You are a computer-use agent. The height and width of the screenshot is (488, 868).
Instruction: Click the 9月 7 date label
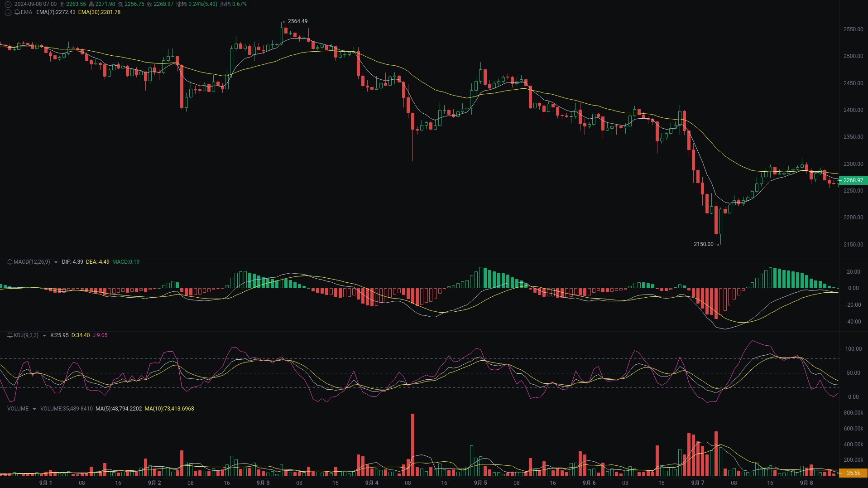[698, 483]
